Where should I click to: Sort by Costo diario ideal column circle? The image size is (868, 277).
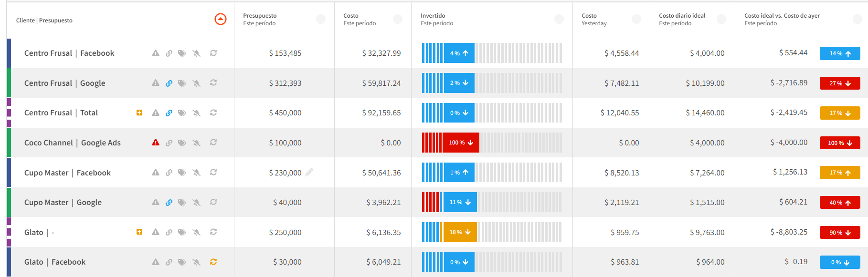coord(721,19)
